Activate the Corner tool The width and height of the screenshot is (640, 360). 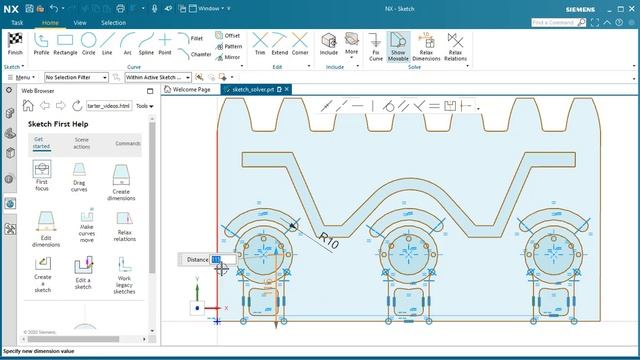click(300, 44)
